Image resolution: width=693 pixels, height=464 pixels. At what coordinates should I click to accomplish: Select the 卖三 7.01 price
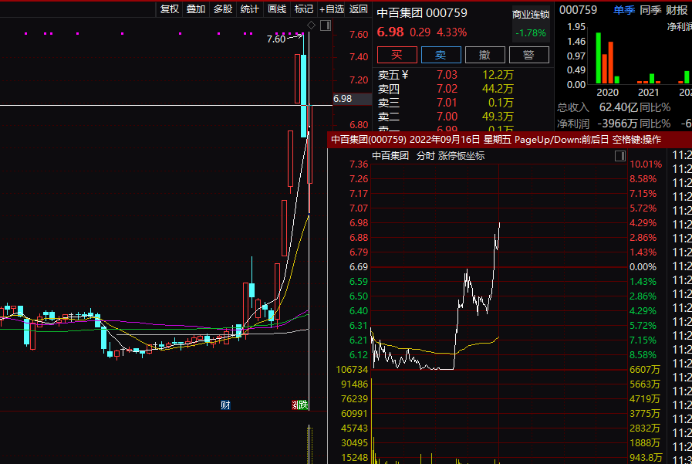[447, 103]
